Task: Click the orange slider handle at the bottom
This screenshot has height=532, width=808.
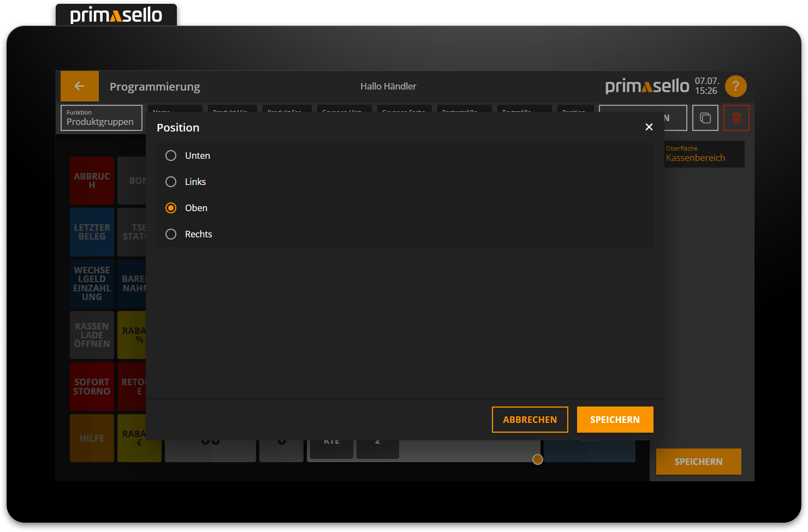Action: click(x=537, y=459)
